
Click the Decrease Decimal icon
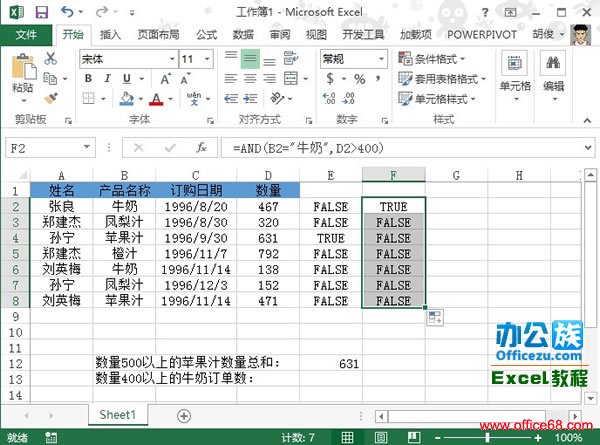click(x=348, y=98)
